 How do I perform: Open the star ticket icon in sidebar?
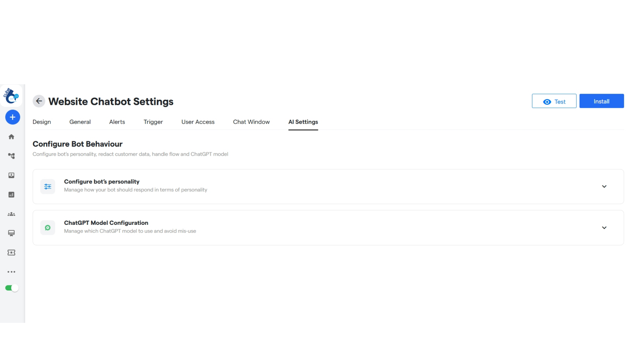(11, 252)
